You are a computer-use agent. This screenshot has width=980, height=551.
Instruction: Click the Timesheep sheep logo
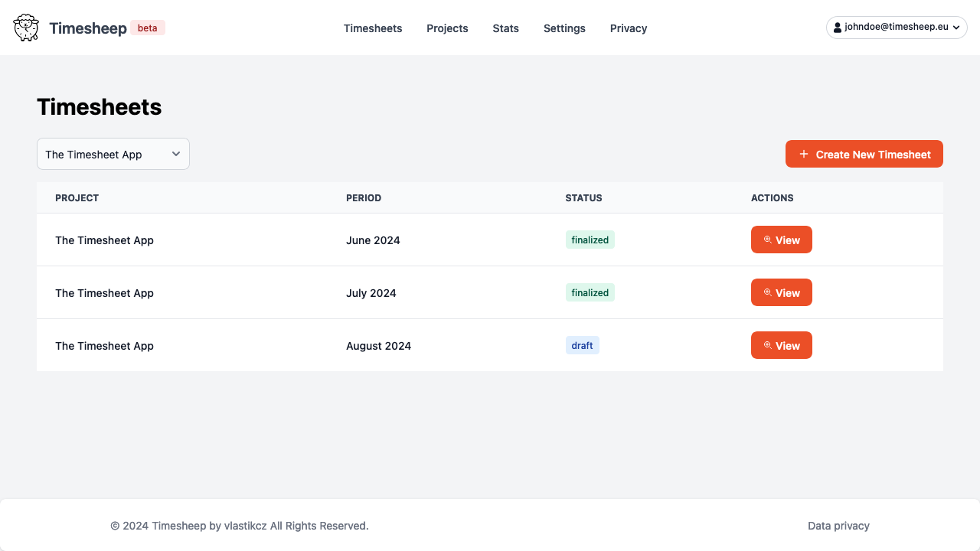coord(25,28)
